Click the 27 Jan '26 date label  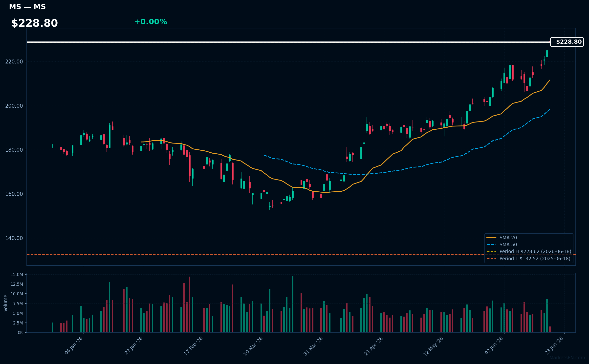[x=134, y=346]
